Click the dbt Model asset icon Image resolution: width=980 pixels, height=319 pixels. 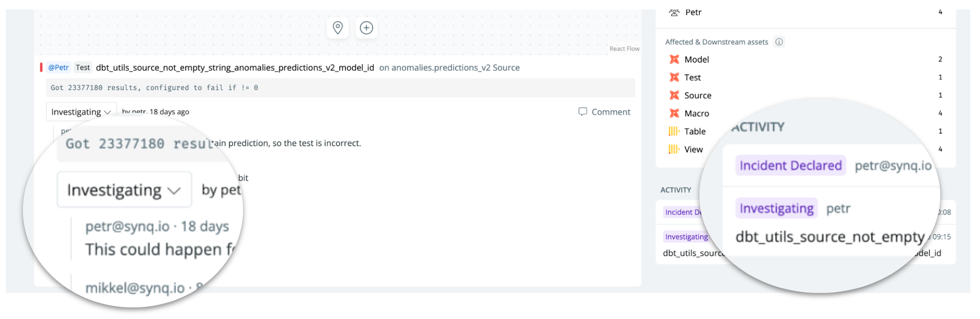coord(674,59)
